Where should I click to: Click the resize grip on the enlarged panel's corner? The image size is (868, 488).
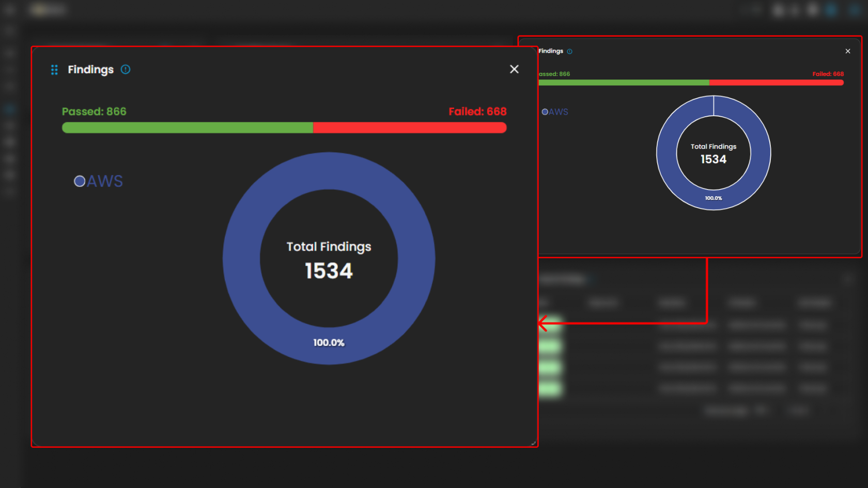pyautogui.click(x=533, y=443)
